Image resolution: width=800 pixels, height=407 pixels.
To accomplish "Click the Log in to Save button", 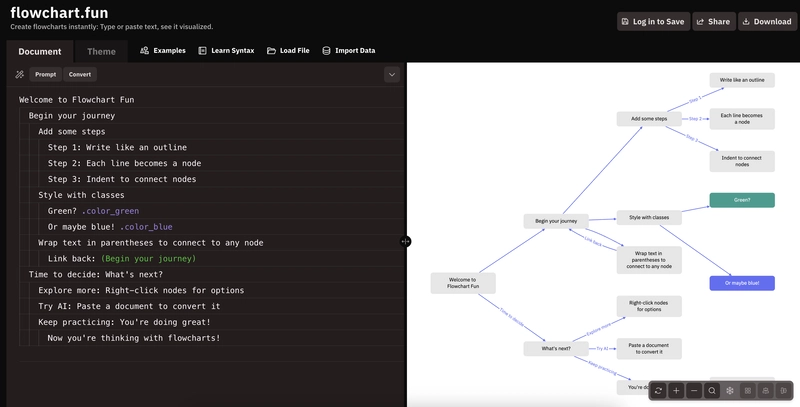I will coord(654,21).
